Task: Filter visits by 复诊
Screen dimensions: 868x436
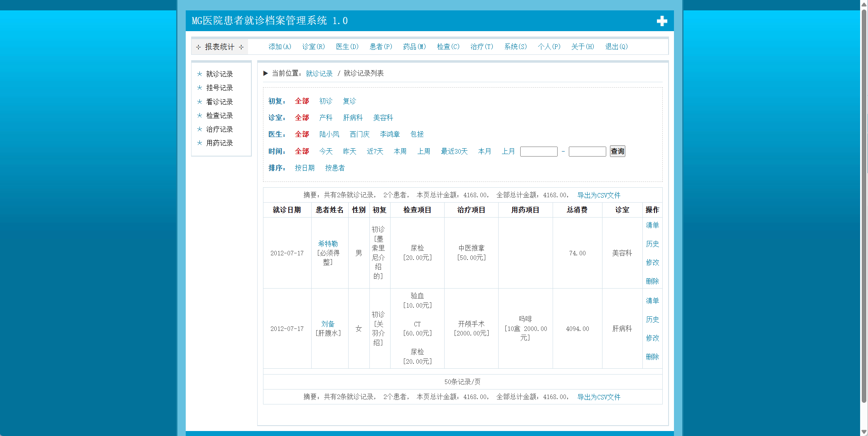Action: [349, 101]
